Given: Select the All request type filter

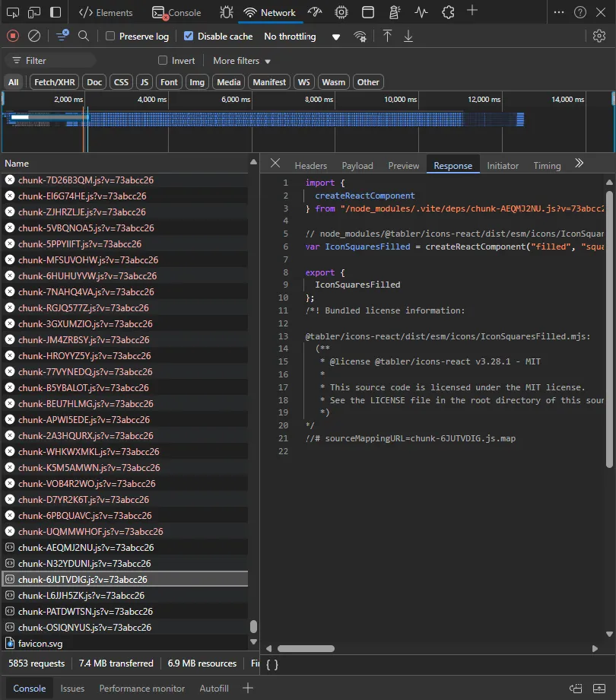Looking at the screenshot, I should 14,82.
